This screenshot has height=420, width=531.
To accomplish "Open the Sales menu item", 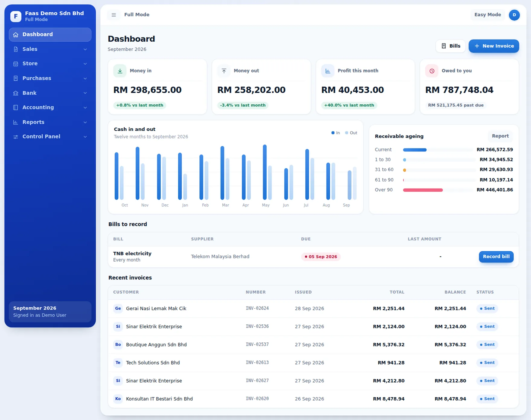I will pos(50,49).
